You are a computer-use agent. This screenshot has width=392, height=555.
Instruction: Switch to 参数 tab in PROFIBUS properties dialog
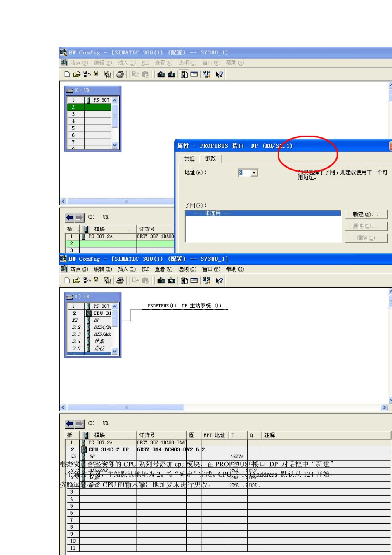[x=210, y=158]
